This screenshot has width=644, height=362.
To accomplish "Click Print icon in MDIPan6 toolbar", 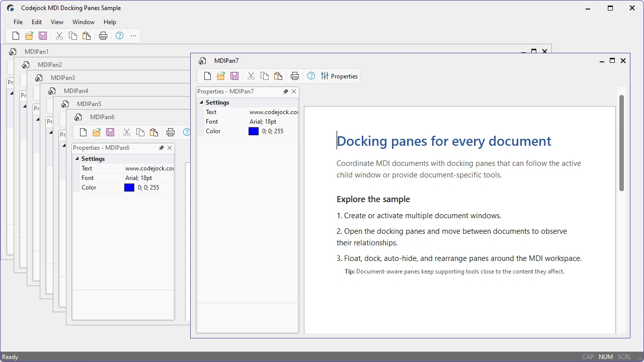I will (171, 132).
